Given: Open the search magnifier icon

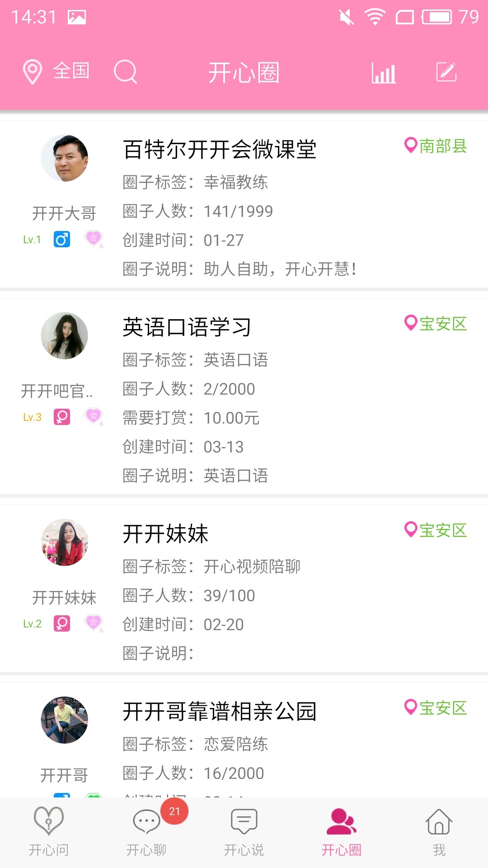Looking at the screenshot, I should point(125,71).
